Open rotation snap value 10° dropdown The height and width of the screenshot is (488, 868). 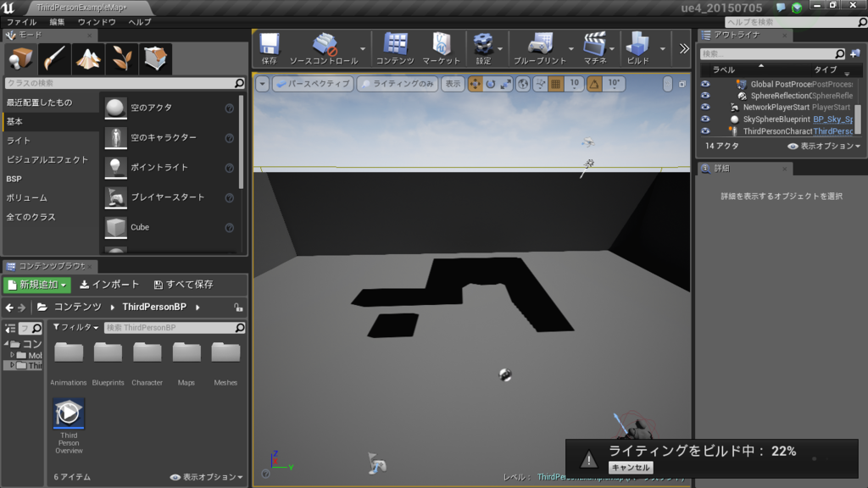point(614,84)
